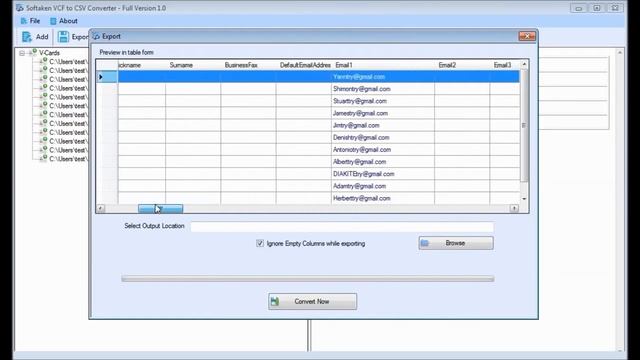
Task: Collapse the V-Cards tree node
Action: pos(22,53)
